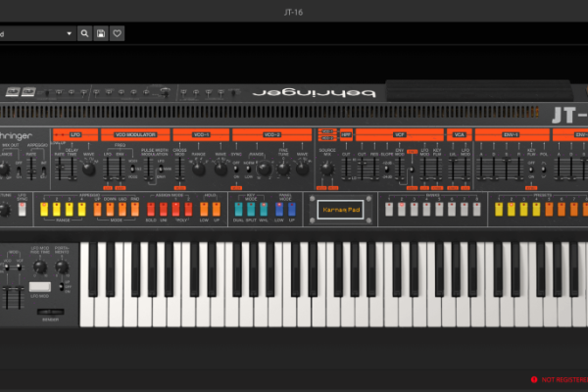
Task: Select arpeggio range 4 yellow button
Action: [81, 210]
